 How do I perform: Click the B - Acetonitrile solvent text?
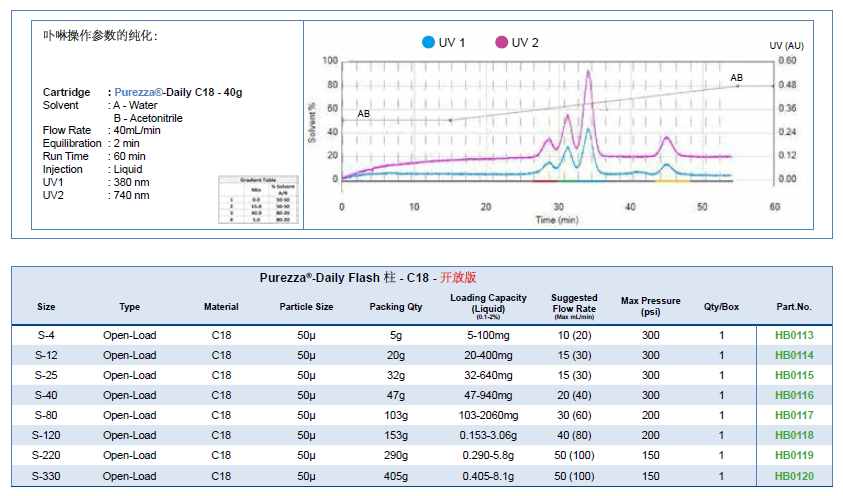point(148,118)
